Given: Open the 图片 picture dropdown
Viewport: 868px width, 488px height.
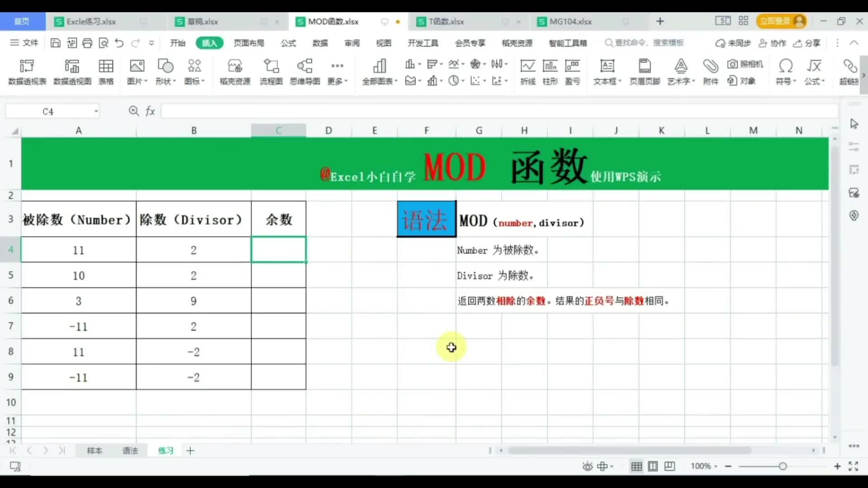Looking at the screenshot, I should [x=137, y=71].
